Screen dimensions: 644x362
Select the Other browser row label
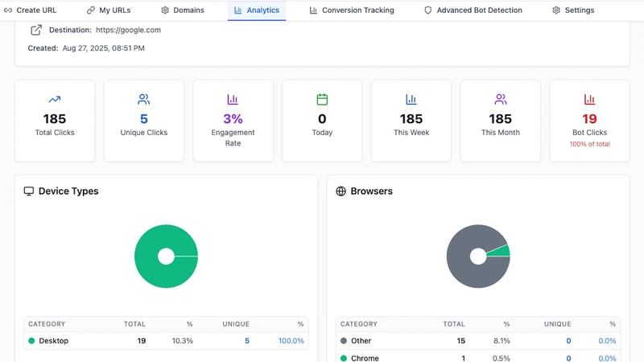361,340
